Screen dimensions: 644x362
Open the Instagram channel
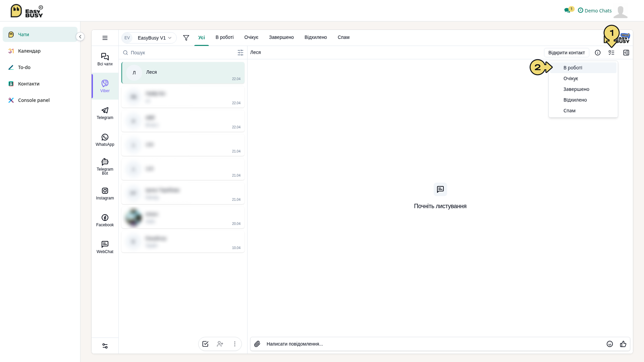pyautogui.click(x=105, y=193)
